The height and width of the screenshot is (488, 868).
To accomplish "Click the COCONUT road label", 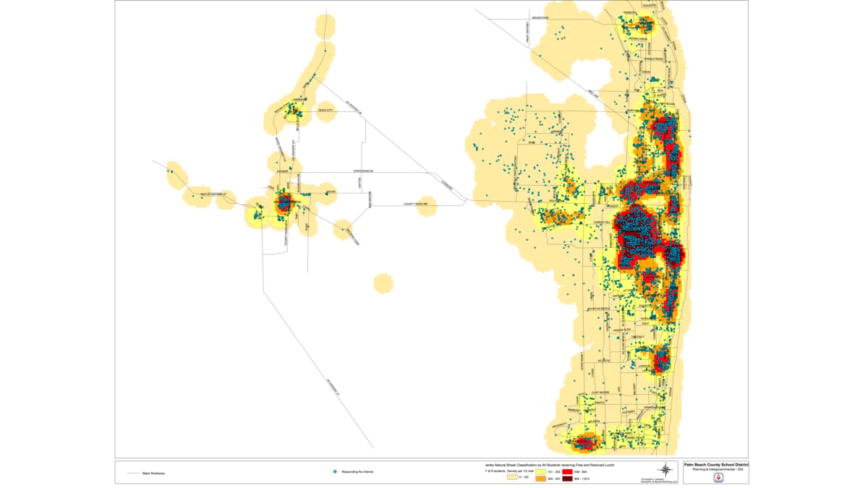I will tap(638, 336).
